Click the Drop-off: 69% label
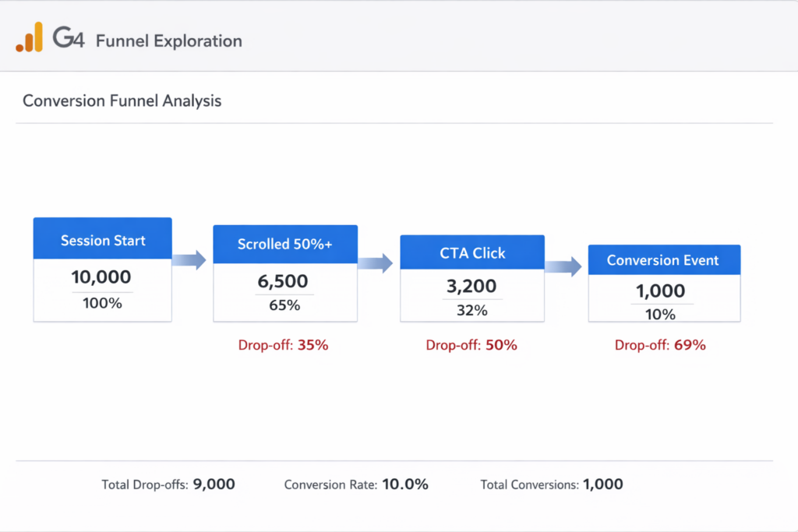Viewport: 798px width, 532px height. click(660, 344)
